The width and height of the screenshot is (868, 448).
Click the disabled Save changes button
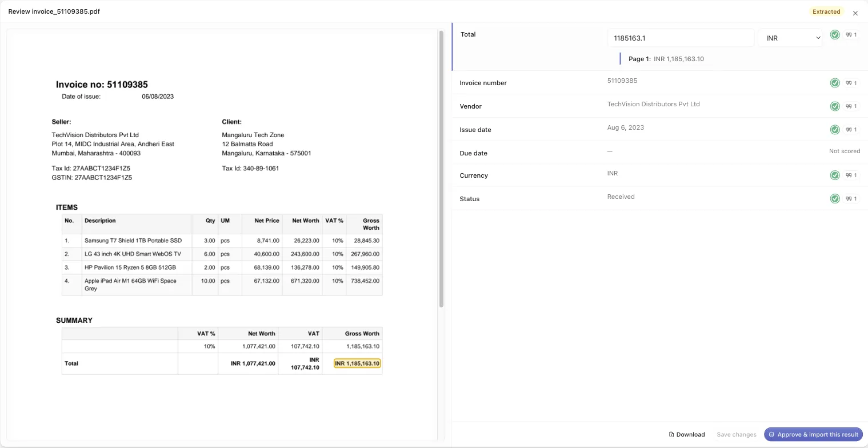[x=737, y=434]
